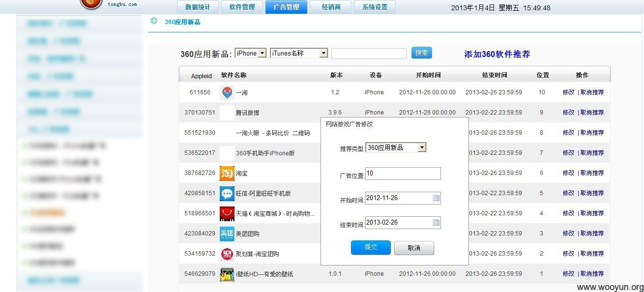The height and width of the screenshot is (292, 644).
Task: Click 取消推荐 for i壁纸HD row
Action: [x=592, y=273]
